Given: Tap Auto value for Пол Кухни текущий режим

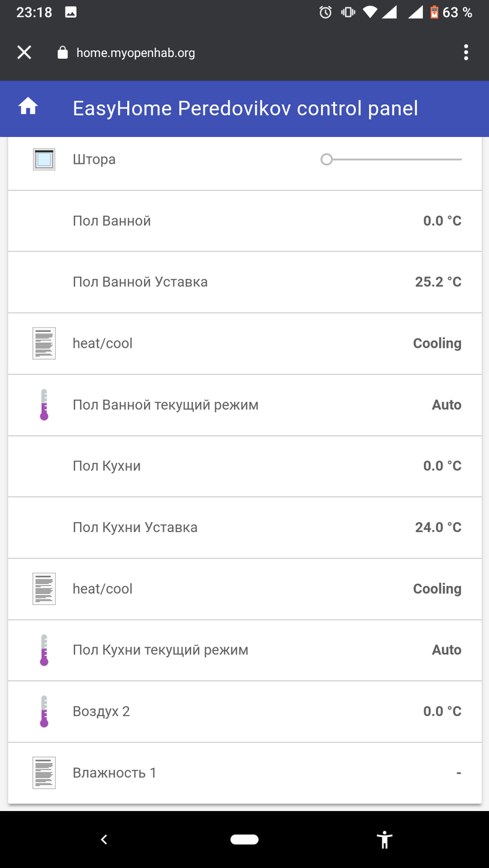Looking at the screenshot, I should pos(446,650).
